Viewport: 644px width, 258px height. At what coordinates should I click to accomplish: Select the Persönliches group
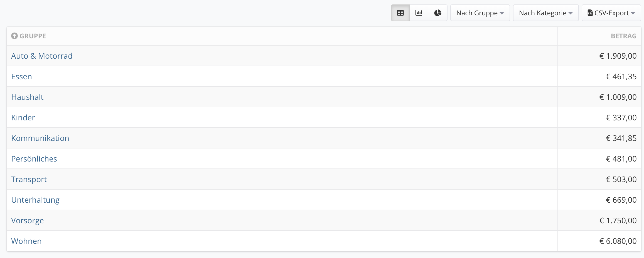[x=34, y=159]
